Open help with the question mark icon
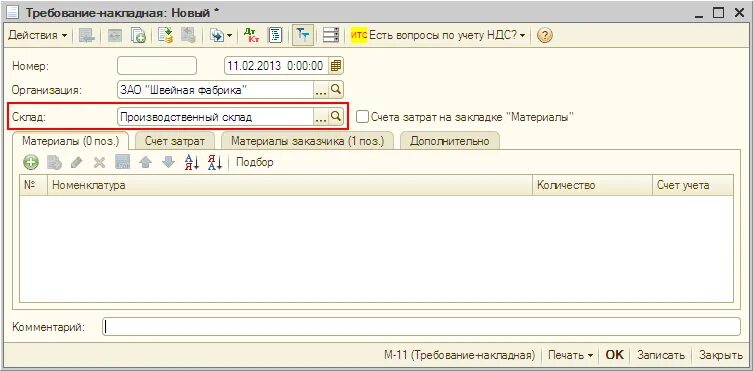Screen dimensions: 753x371 click(545, 36)
